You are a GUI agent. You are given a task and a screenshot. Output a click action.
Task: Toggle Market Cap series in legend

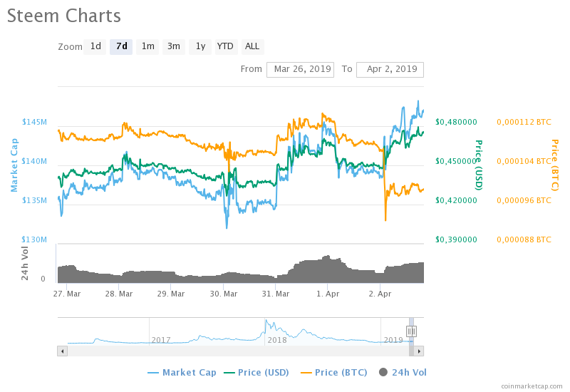182,372
